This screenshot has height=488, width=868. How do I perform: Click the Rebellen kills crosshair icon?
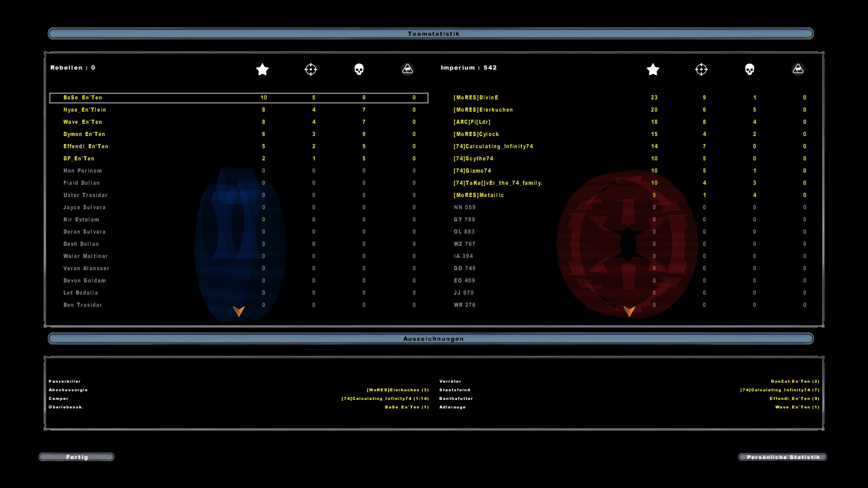pos(311,69)
